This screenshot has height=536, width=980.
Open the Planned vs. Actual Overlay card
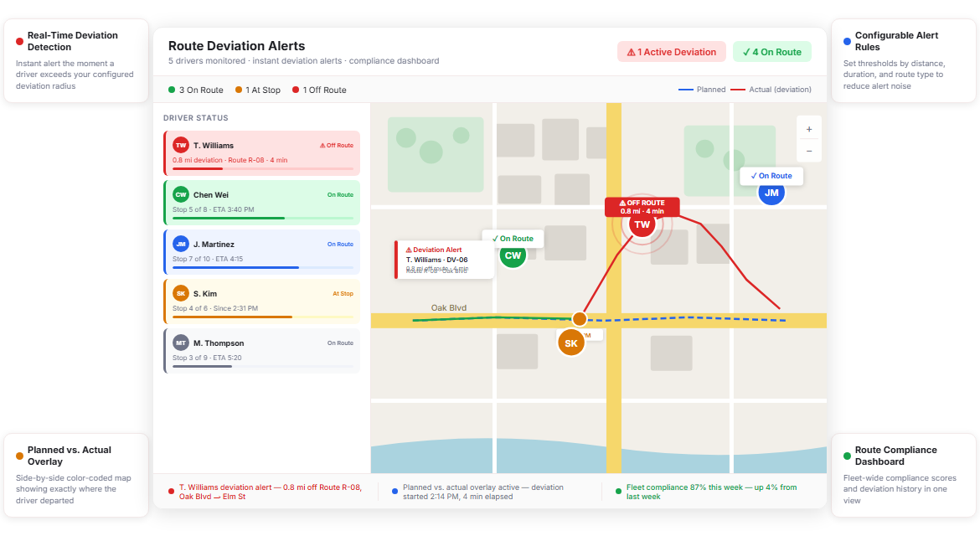(76, 475)
